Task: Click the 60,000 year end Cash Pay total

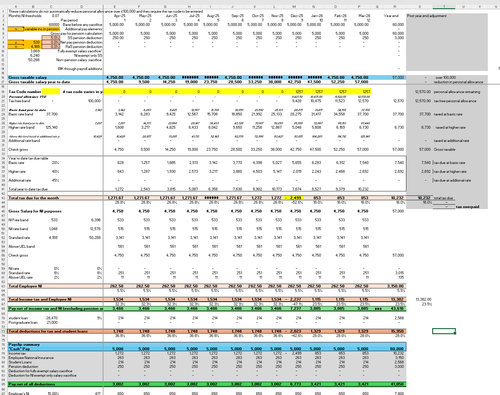Action: point(397,349)
